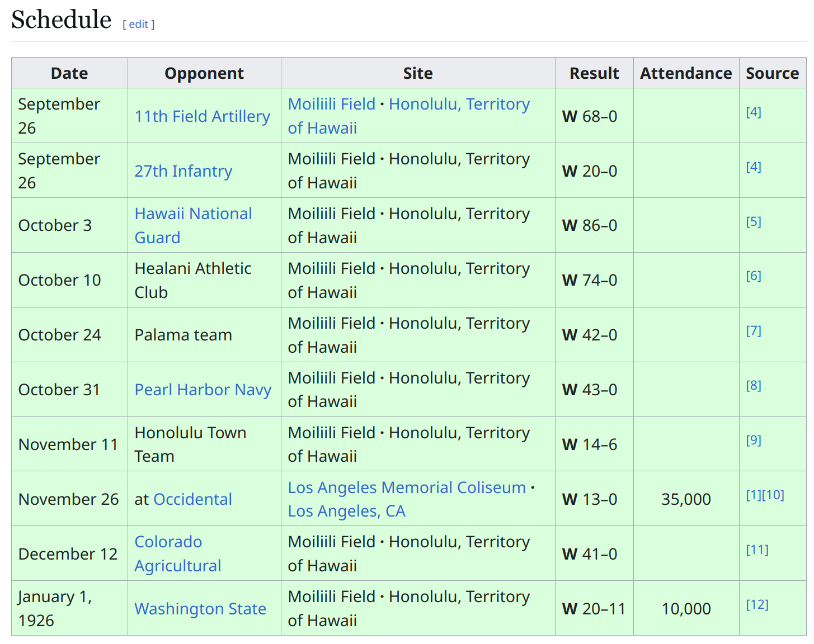Screen dimensions: 814x644
Task: Click the Attendance column header
Action: (x=686, y=73)
